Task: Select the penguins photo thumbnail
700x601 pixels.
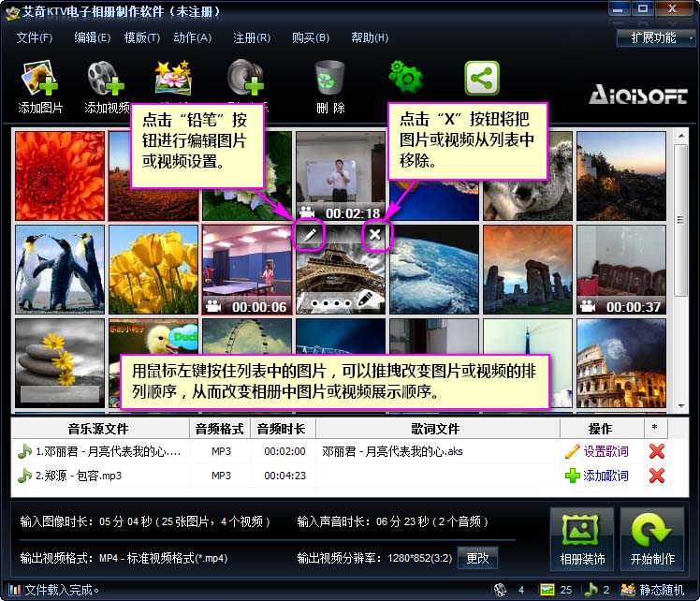Action: (60, 270)
